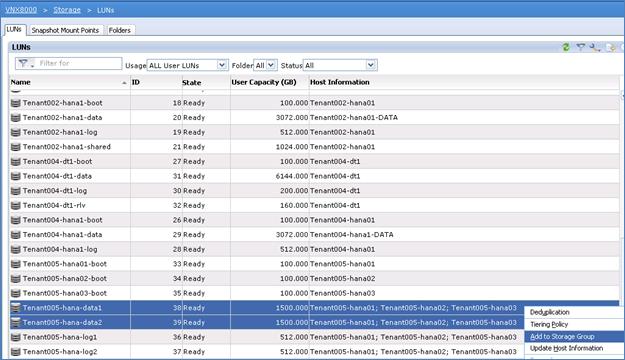The height and width of the screenshot is (360, 625).
Task: Choose Add to Storage Group menu entry
Action: point(574,336)
